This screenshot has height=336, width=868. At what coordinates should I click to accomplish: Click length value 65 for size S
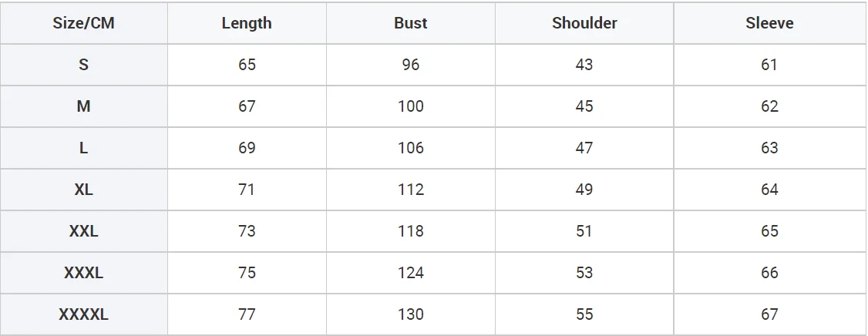247,65
